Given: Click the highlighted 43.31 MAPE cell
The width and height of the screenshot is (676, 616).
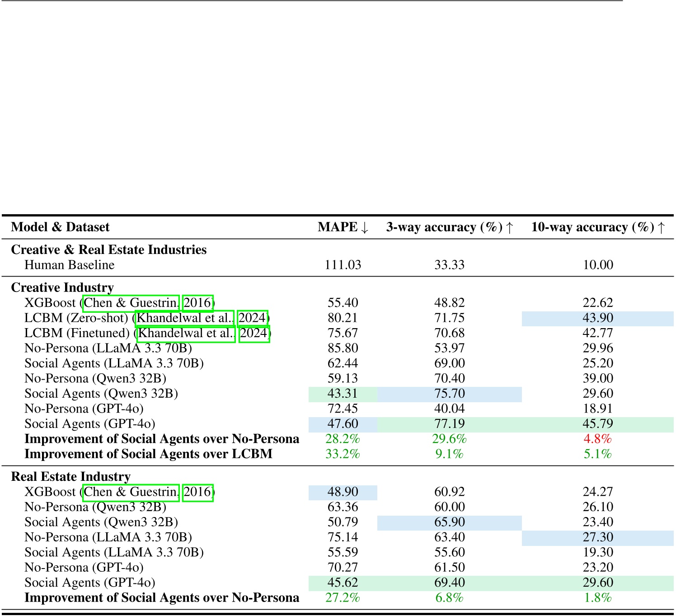Looking at the screenshot, I should pyautogui.click(x=343, y=393).
